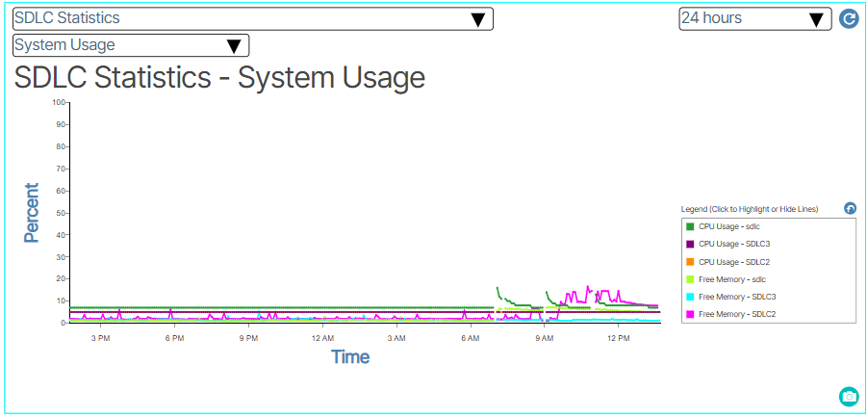Click the Percent axis label
Image resolution: width=868 pixels, height=418 pixels.
click(x=32, y=213)
